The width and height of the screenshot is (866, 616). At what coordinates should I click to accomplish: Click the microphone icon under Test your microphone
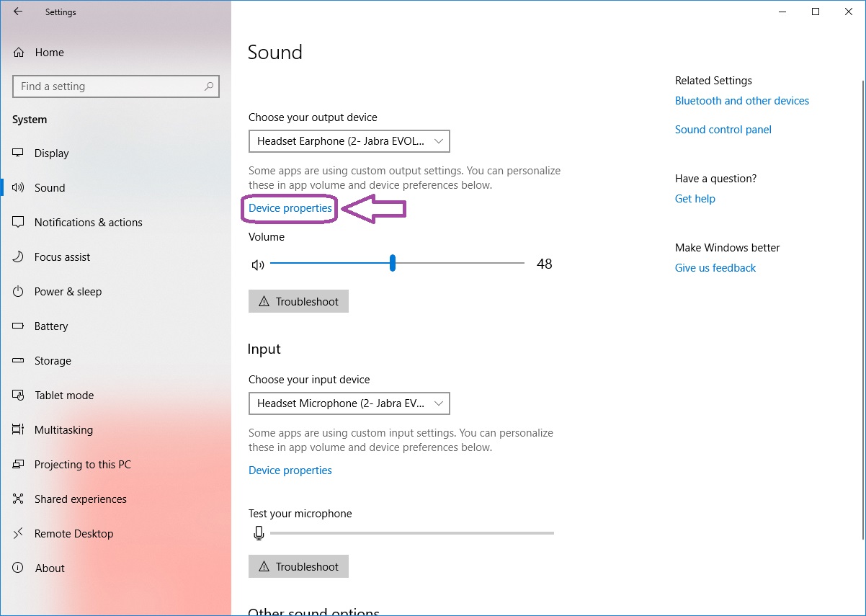click(259, 533)
